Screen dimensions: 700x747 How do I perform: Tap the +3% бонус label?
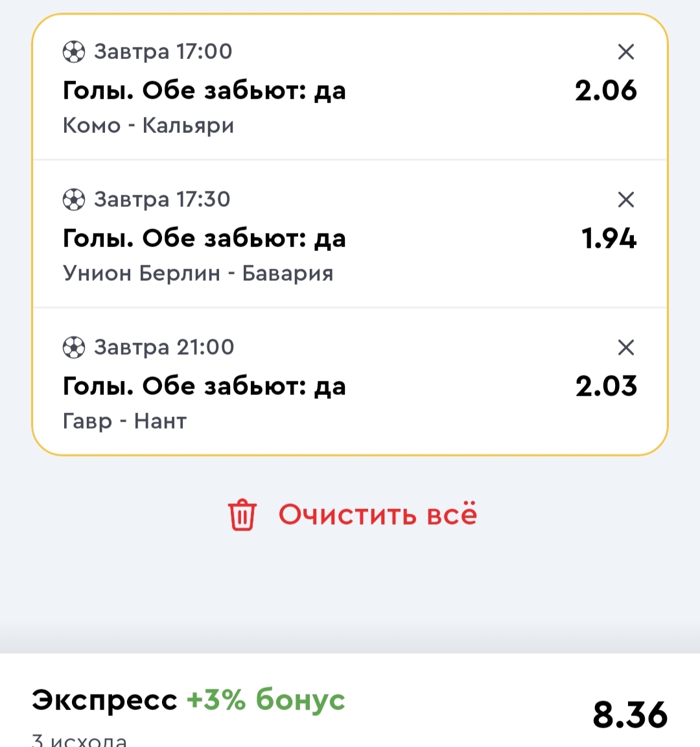tap(266, 700)
